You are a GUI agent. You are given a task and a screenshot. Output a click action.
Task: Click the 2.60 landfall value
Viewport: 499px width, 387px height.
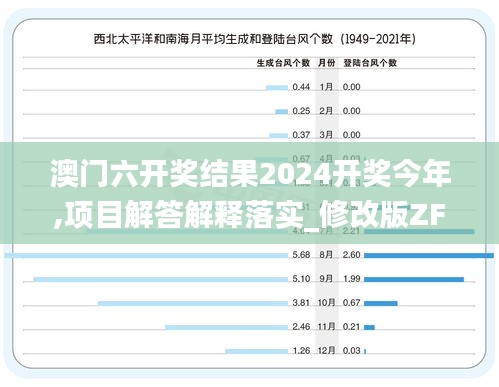tap(352, 255)
